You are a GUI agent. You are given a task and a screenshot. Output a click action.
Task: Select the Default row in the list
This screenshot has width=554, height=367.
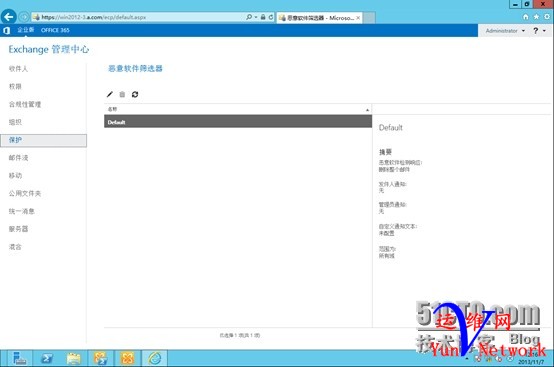tap(238, 122)
